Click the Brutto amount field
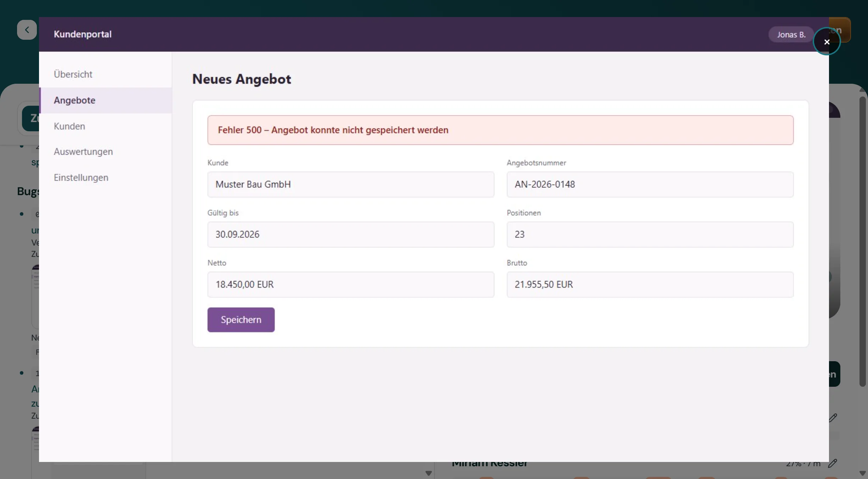Image resolution: width=868 pixels, height=479 pixels. 650,285
